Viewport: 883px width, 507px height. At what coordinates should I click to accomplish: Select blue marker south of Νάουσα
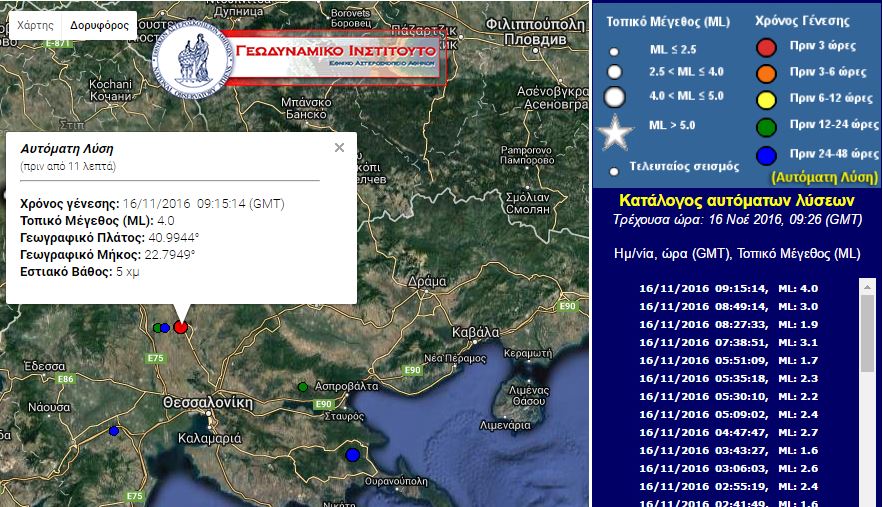tap(114, 431)
